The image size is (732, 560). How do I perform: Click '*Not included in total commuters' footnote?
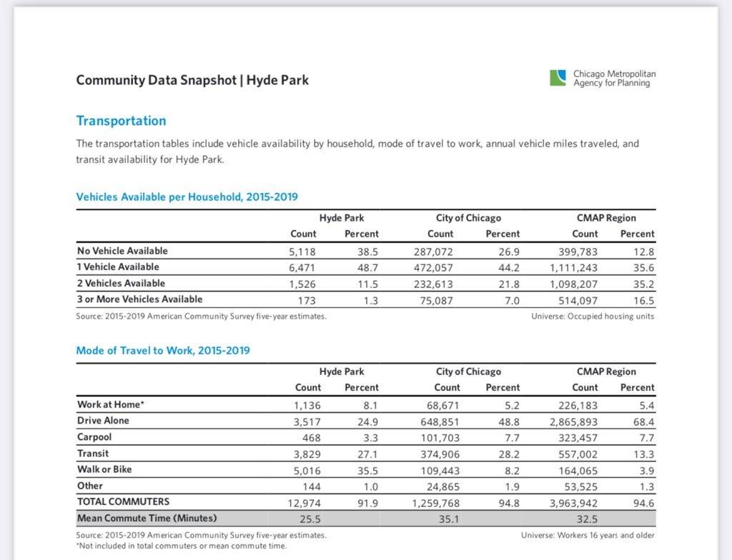coord(182,546)
